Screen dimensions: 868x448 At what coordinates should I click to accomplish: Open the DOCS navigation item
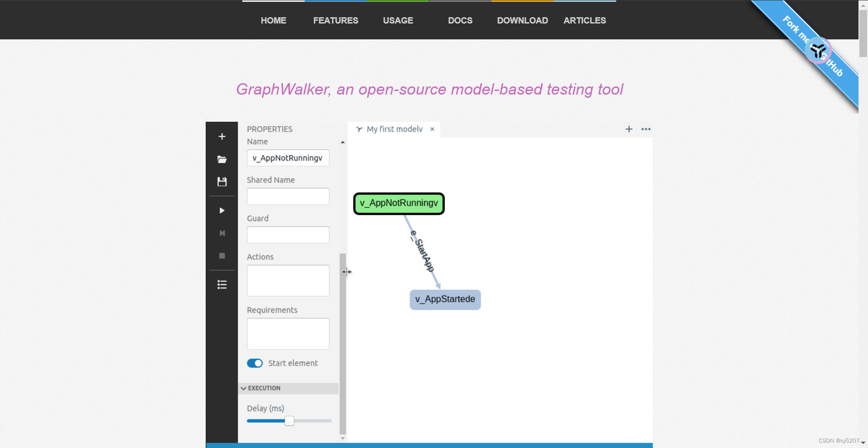tap(460, 20)
